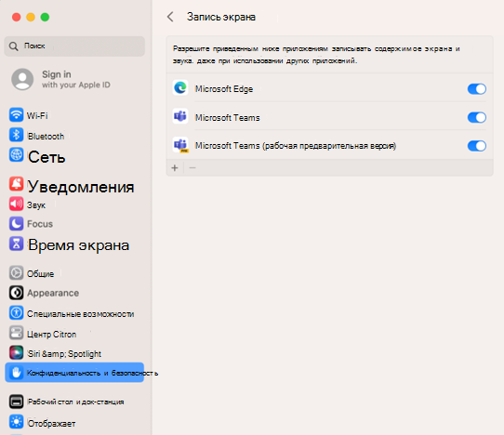Image resolution: width=504 pixels, height=435 pixels.
Task: Go back using the chevron arrow
Action: click(x=170, y=17)
